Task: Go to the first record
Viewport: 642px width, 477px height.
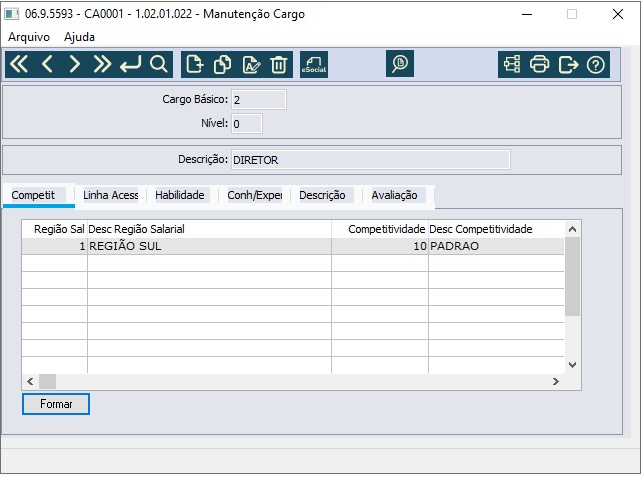Action: [19, 64]
